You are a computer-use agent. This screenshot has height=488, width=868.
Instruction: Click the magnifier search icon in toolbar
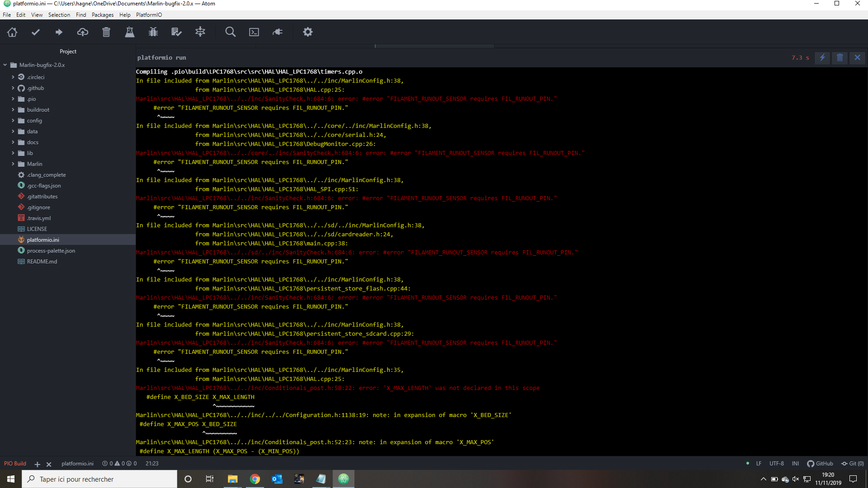click(231, 32)
